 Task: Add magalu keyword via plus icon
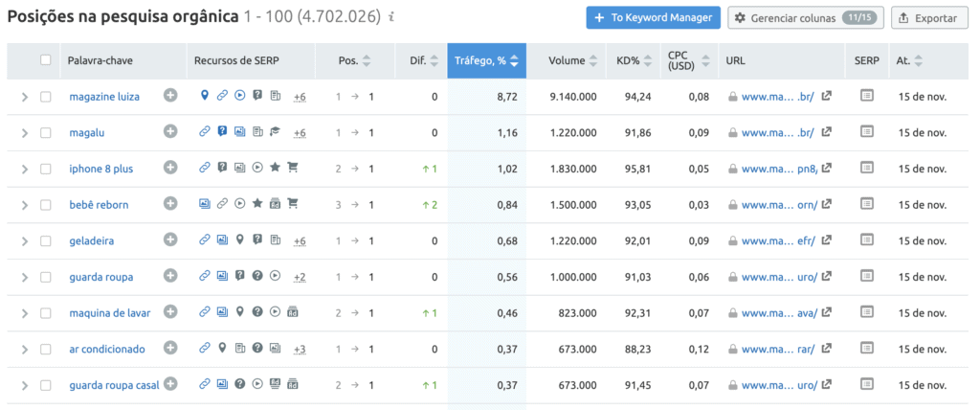[x=170, y=131]
